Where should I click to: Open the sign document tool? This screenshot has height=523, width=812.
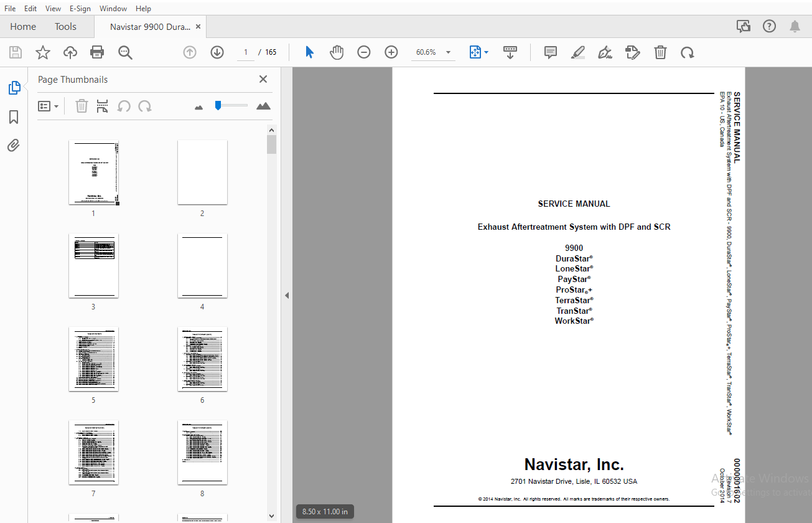click(605, 52)
